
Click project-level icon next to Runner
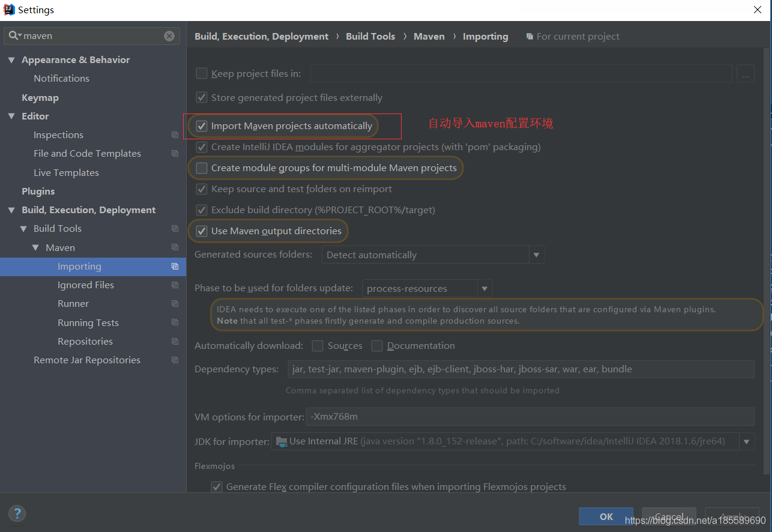pos(175,304)
